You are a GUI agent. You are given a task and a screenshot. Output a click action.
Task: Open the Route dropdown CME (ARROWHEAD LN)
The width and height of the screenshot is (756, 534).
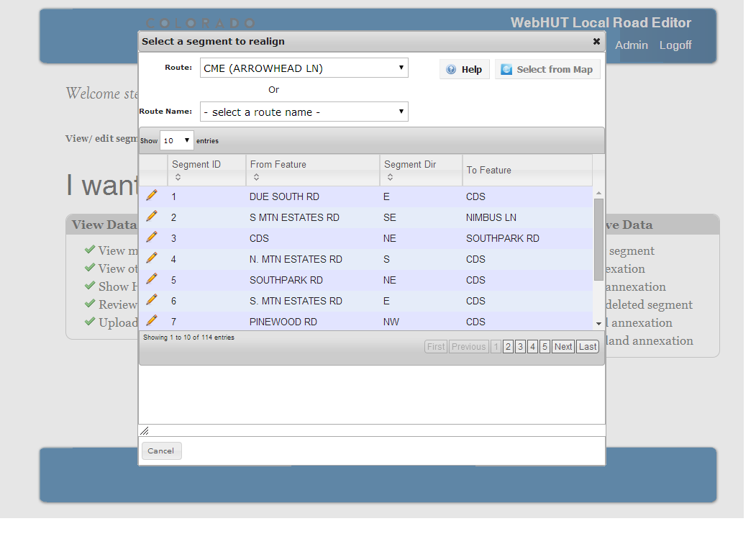(x=304, y=68)
